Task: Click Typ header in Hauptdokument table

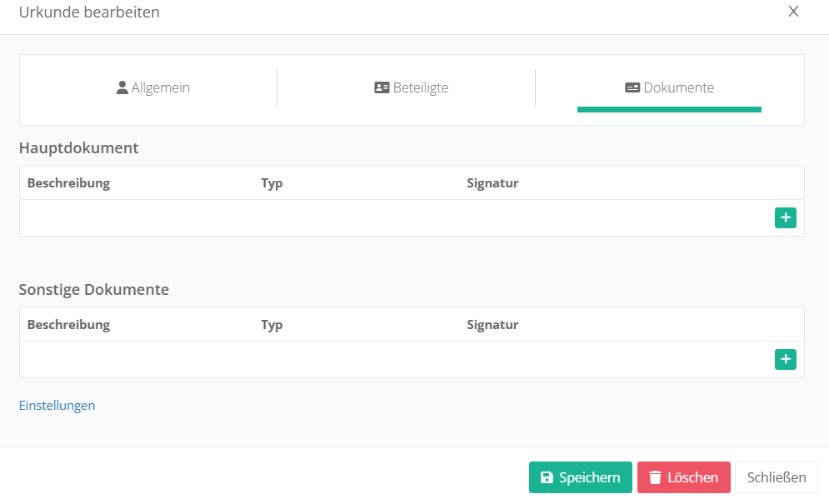Action: [x=272, y=183]
